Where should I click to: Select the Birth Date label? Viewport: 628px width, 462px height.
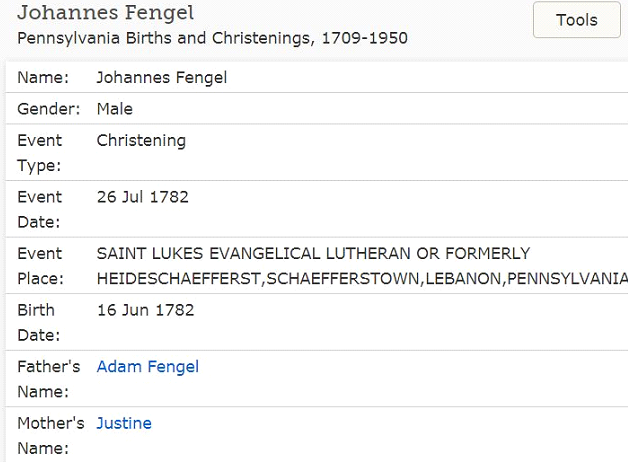click(x=36, y=321)
